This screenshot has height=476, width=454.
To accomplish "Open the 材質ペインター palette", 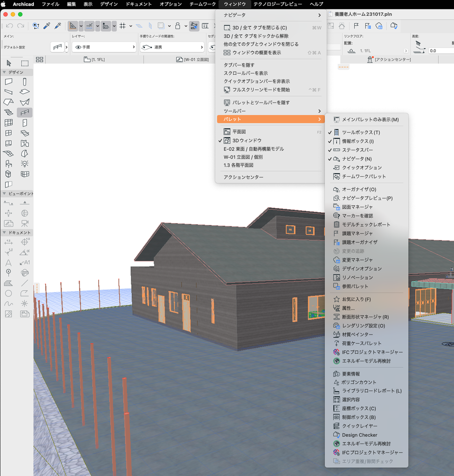I will pyautogui.click(x=366, y=334).
